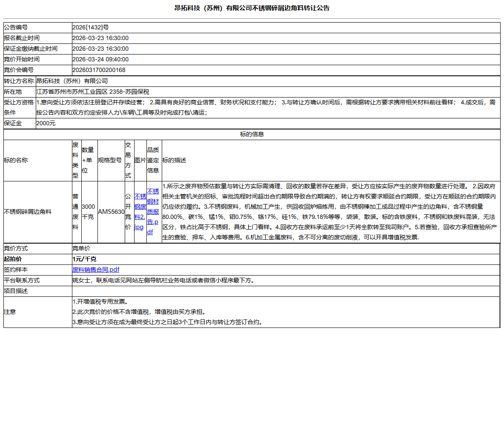Open the 不锈钢材质报告.pdf quality report
This screenshot has height=428, width=504.
152,212
